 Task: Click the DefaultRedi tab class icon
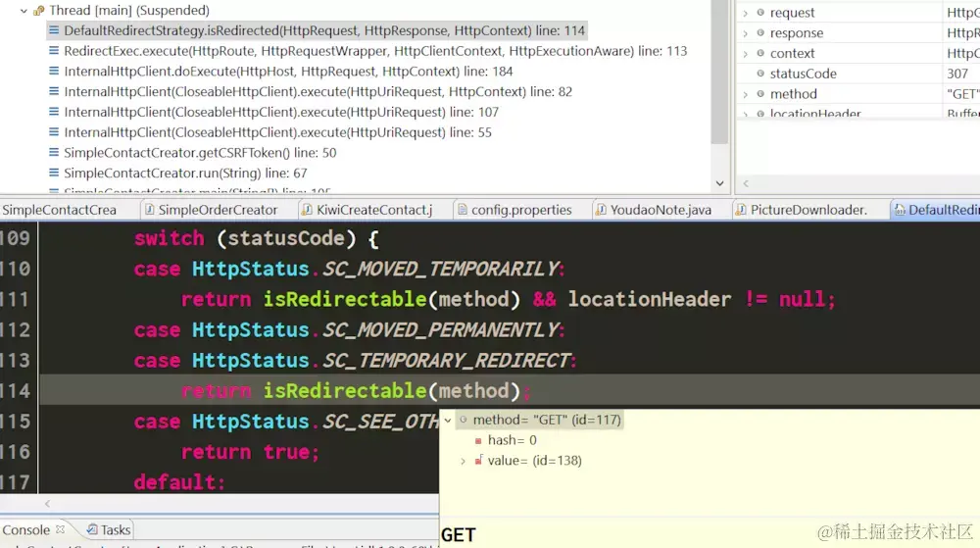coord(900,210)
